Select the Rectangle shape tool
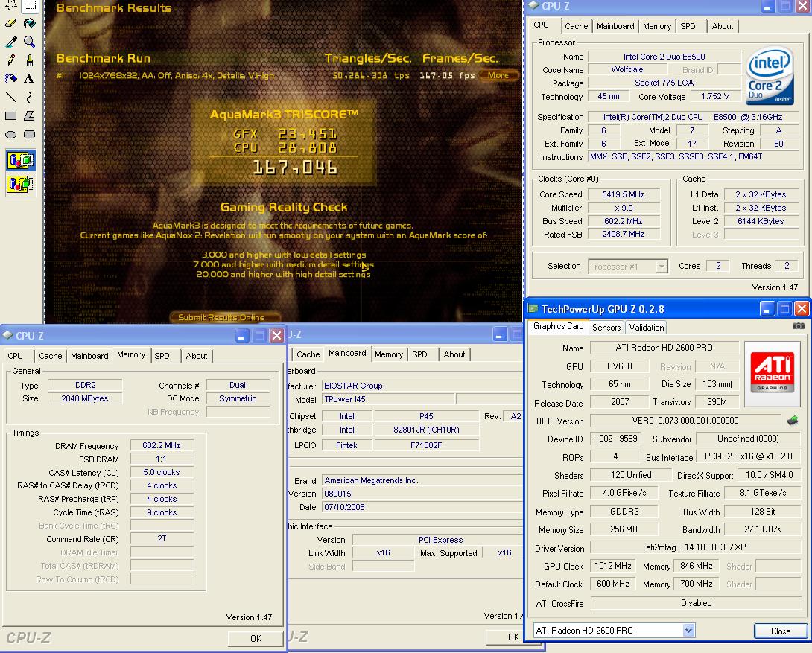Image resolution: width=812 pixels, height=653 pixels. click(x=11, y=116)
